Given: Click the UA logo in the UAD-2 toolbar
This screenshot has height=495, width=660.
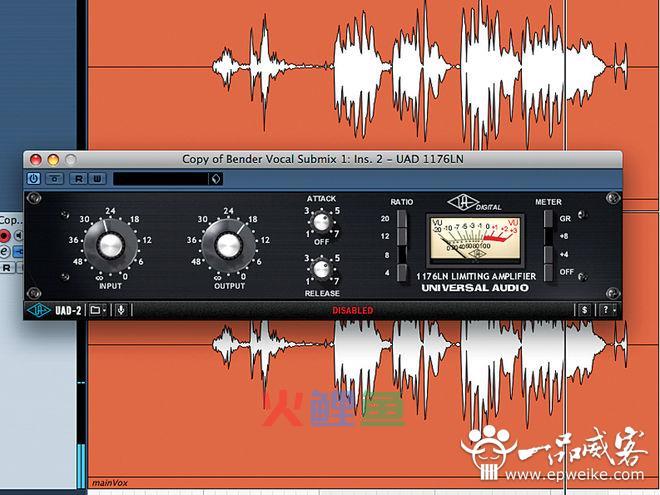Looking at the screenshot, I should (39, 311).
